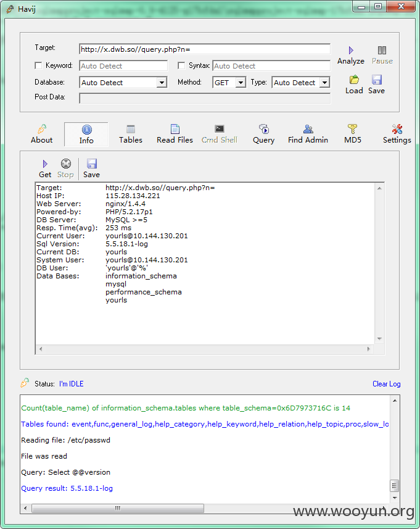Click log scrollbar up arrow

pos(394,401)
